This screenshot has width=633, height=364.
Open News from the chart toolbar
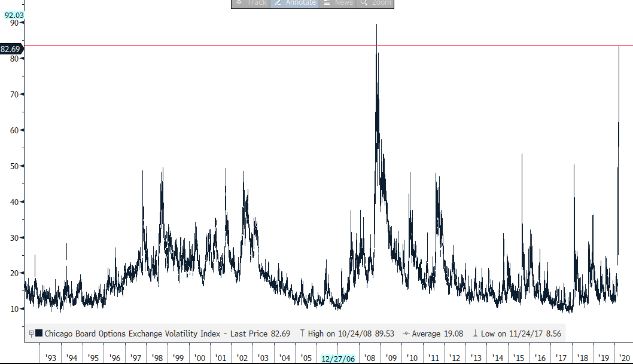coord(343,3)
